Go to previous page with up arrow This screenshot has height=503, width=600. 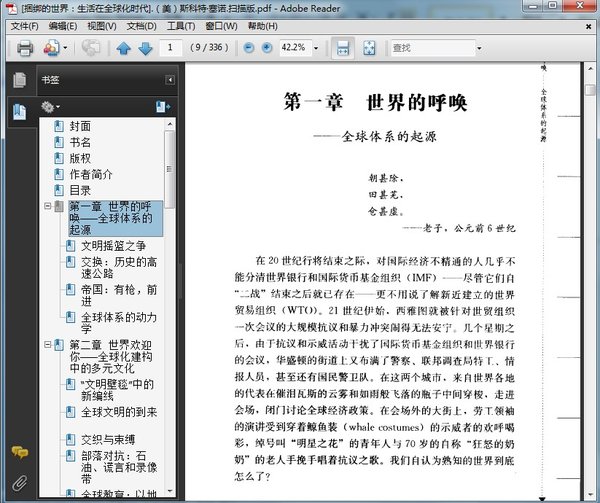coord(124,48)
